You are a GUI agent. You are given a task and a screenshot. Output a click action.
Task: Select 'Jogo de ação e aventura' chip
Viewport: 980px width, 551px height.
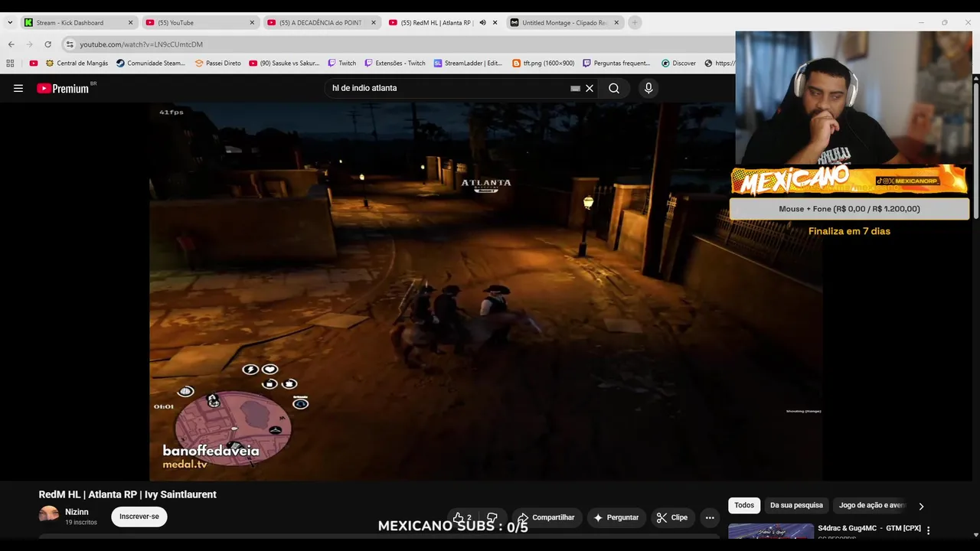872,505
